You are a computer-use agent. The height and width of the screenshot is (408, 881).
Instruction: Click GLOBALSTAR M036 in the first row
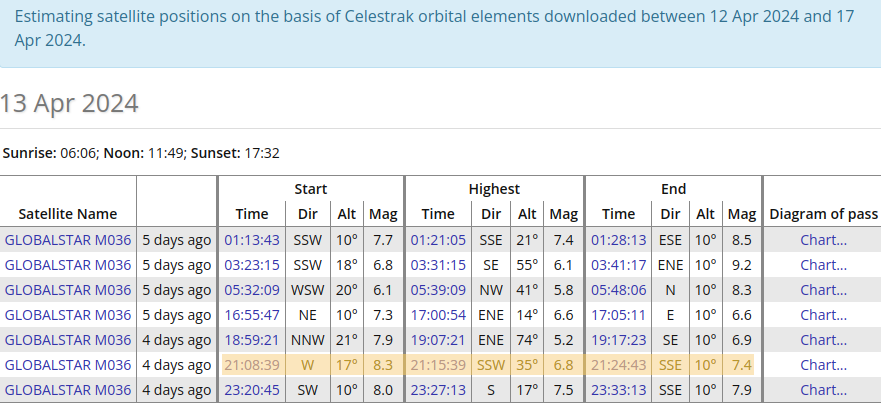click(68, 240)
